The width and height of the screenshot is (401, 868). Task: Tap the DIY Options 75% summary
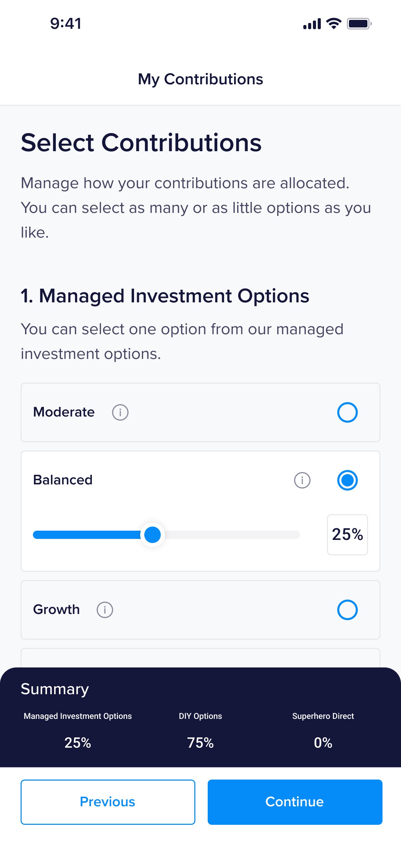click(200, 743)
